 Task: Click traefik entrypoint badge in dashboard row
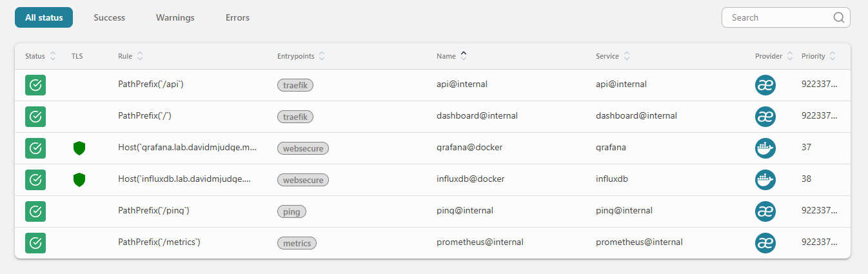295,117
